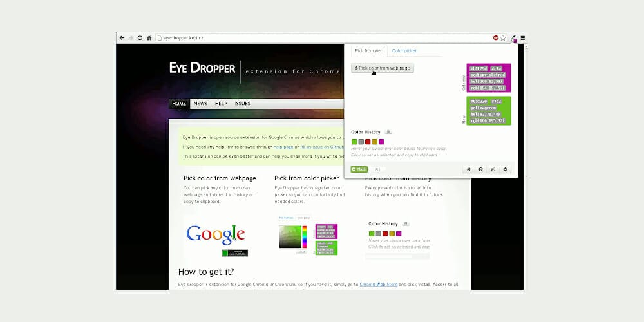Click the red adblock icon in address bar
Image resolution: width=644 pixels, height=322 pixels.
496,38
